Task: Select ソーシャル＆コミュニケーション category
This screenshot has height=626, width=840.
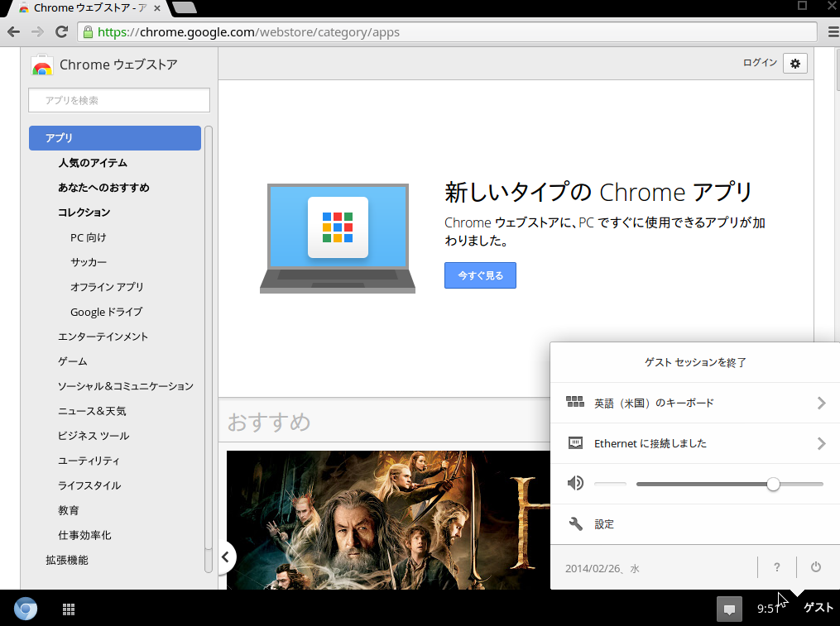Action: [125, 386]
